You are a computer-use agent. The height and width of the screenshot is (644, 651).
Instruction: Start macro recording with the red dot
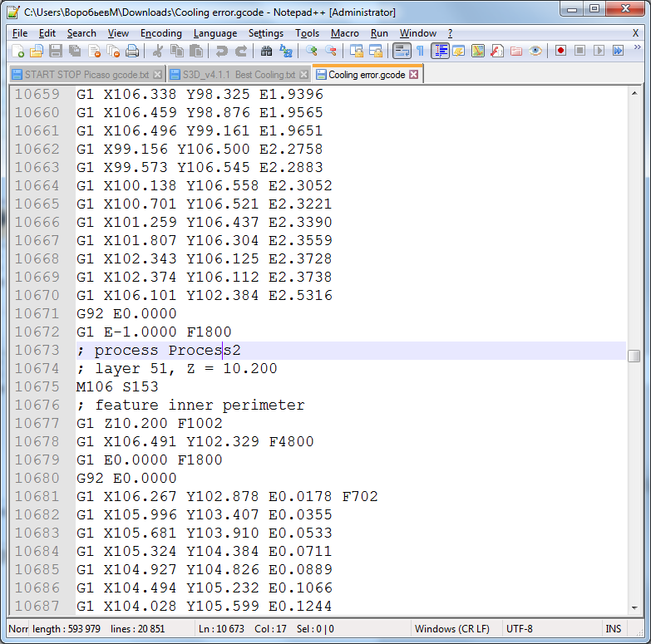pos(560,51)
